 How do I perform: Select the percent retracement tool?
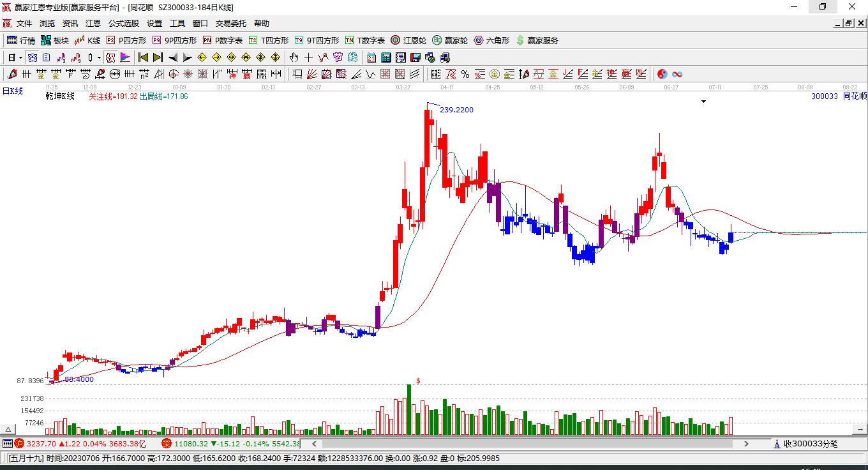pyautogui.click(x=465, y=74)
